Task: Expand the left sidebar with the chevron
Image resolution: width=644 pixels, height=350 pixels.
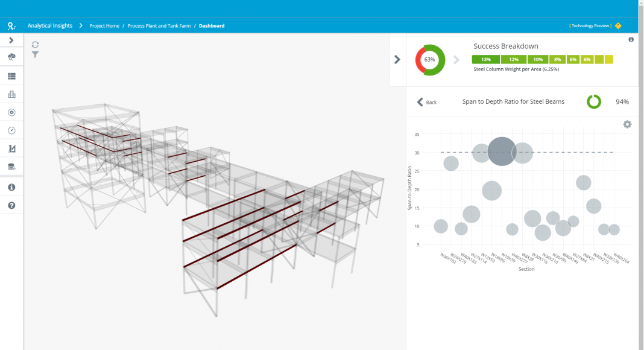Action: (11, 40)
